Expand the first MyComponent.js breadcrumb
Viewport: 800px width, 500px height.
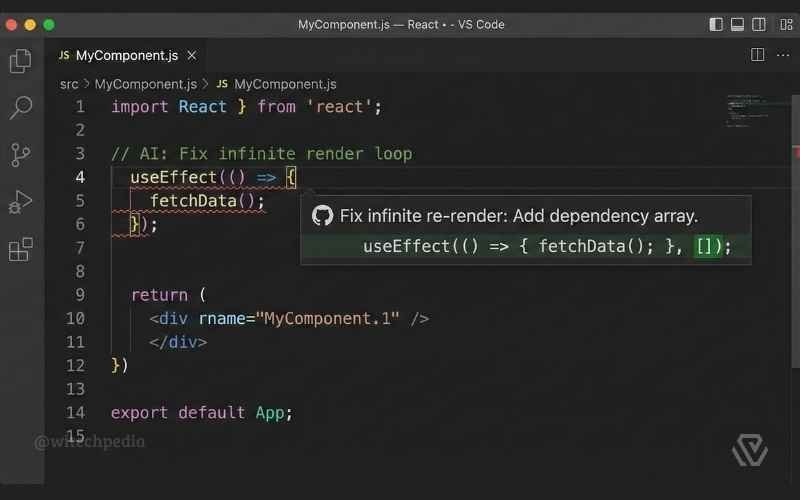click(145, 84)
